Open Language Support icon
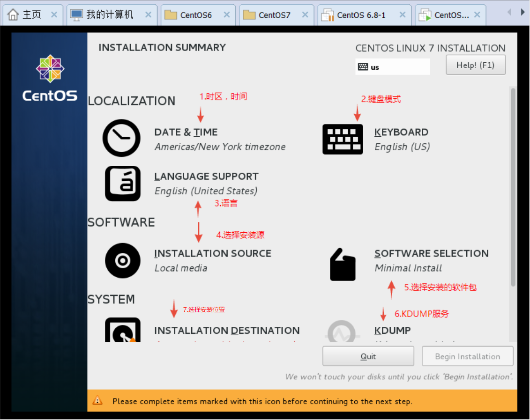 point(123,184)
